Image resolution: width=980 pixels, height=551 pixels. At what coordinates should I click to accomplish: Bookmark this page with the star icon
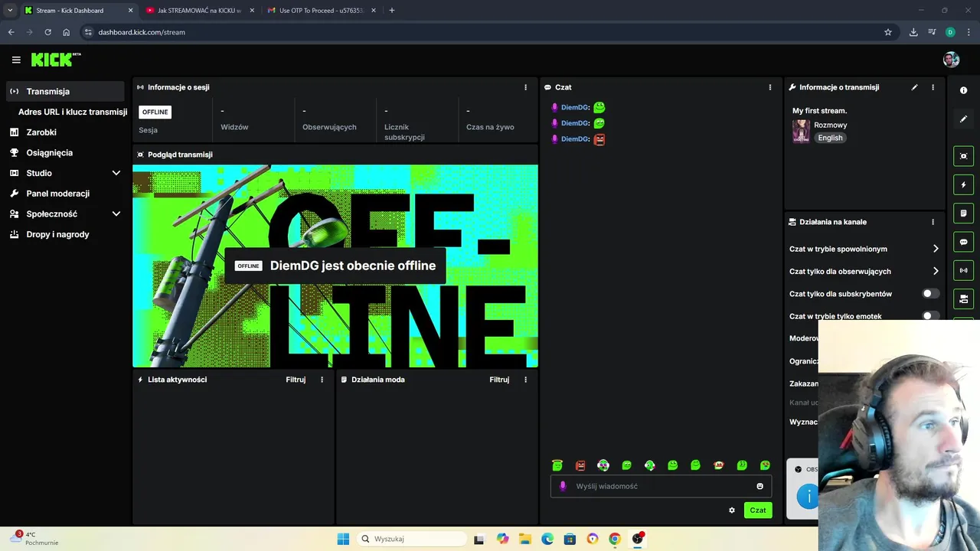point(888,32)
